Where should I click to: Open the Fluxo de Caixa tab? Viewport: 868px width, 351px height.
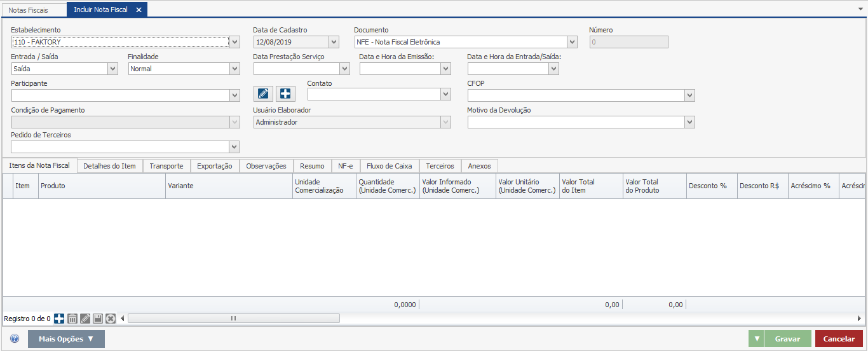(389, 166)
